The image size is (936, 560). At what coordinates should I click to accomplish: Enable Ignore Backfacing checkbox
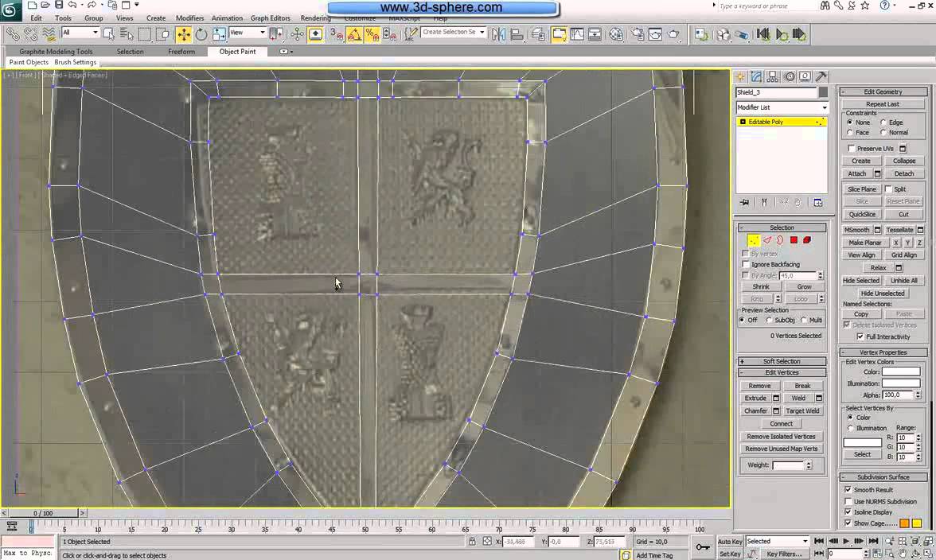[747, 264]
